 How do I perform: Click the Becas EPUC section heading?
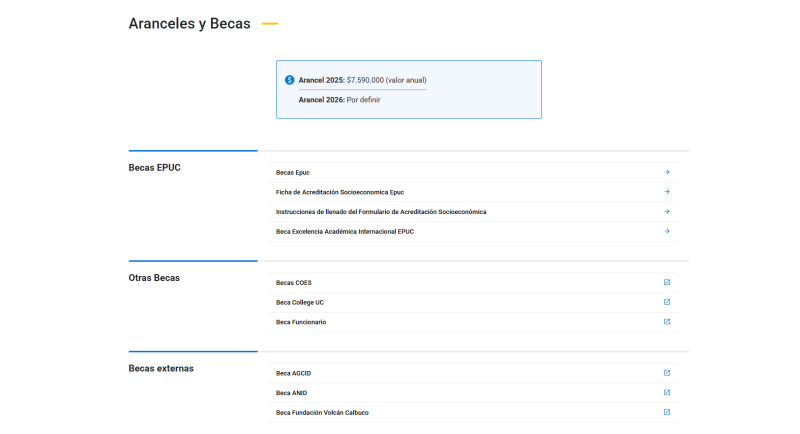[x=154, y=168]
